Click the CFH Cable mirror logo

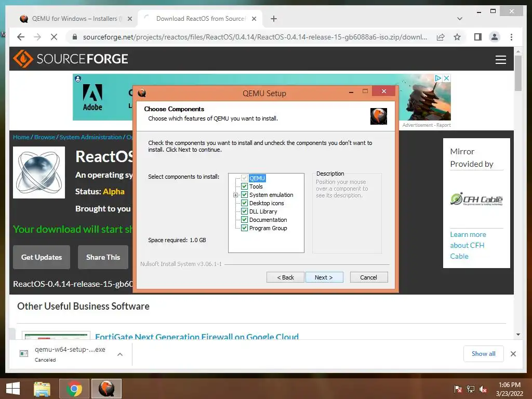[x=476, y=199]
